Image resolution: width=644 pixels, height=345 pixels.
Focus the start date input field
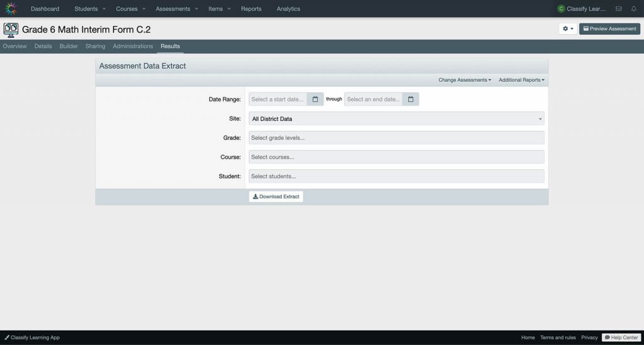(x=278, y=99)
